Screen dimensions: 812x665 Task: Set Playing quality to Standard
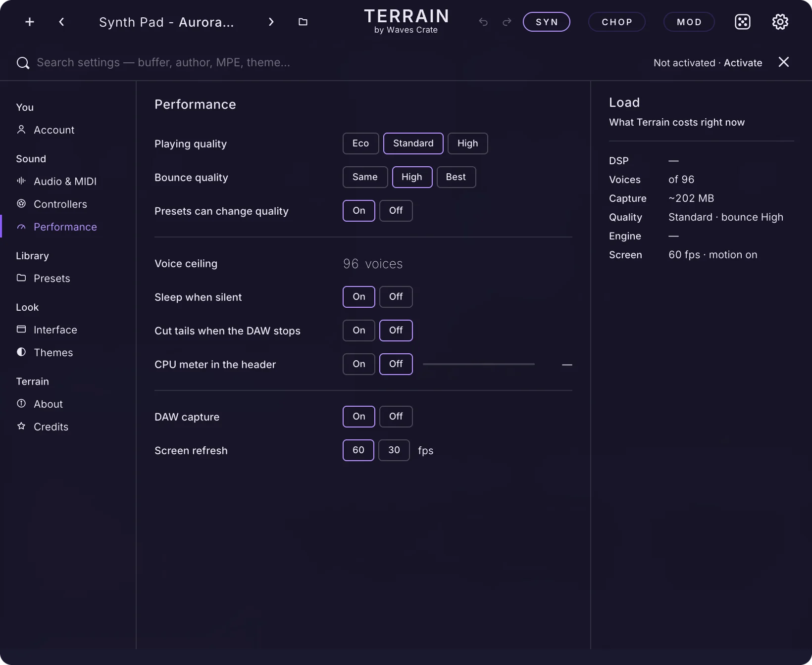click(x=413, y=143)
